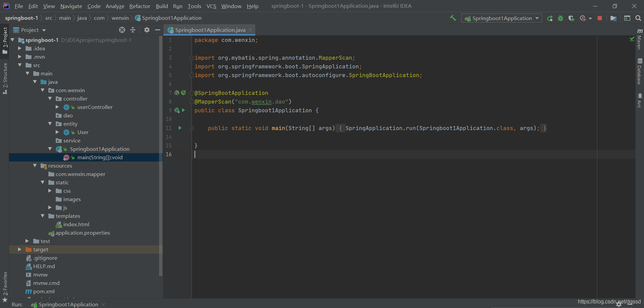Viewport: 644px width, 308px height.
Task: Select HELP.md file
Action: pyautogui.click(x=44, y=266)
